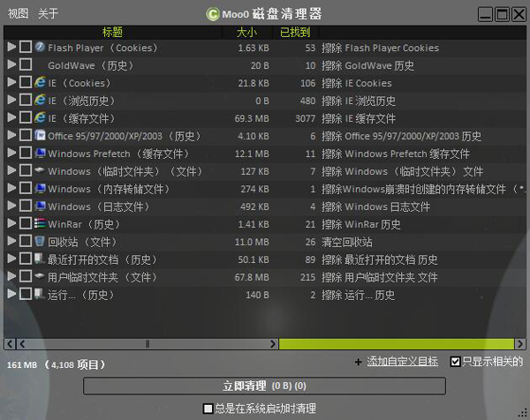Click the 161 MB (4,108 项目) status text
This screenshot has width=530, height=420.
click(x=57, y=364)
